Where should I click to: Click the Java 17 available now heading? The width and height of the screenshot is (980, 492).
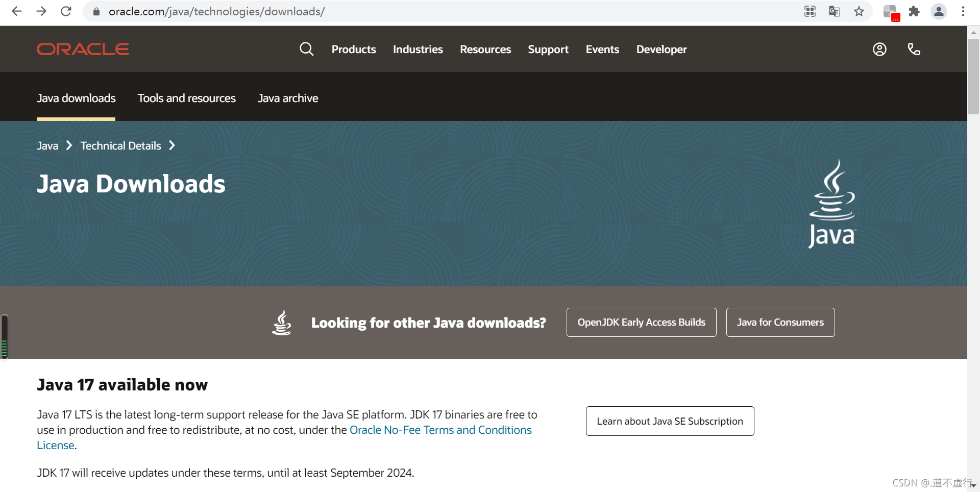(122, 384)
